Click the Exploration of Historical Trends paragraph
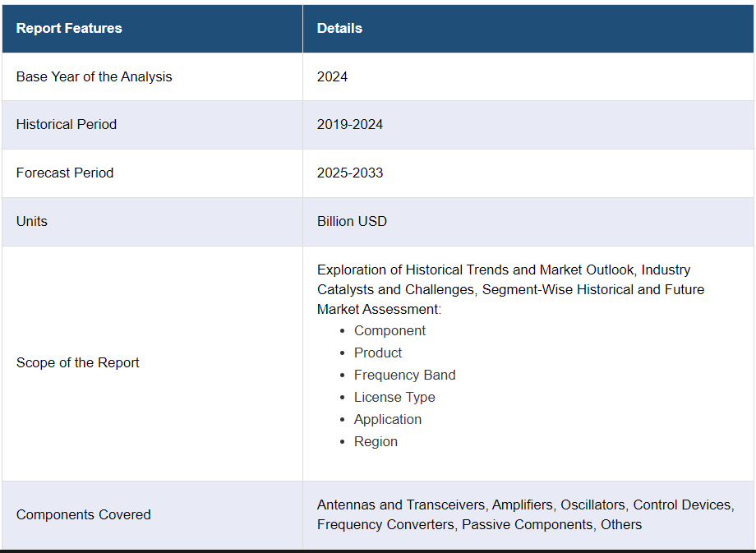The height and width of the screenshot is (553, 756). tap(510, 289)
